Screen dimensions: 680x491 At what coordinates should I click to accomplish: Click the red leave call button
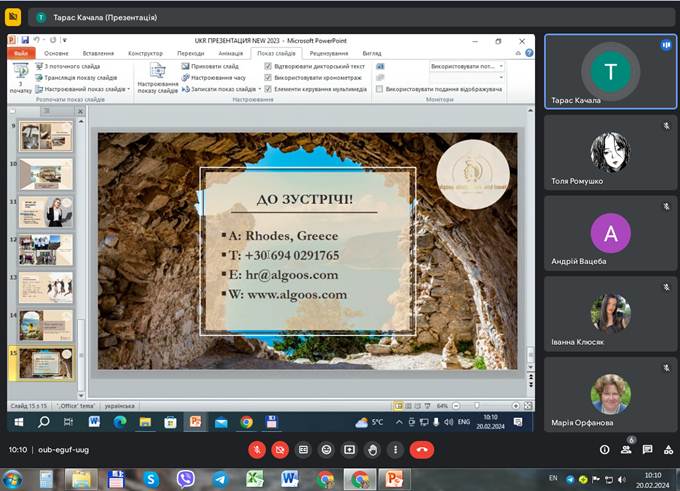(421, 450)
